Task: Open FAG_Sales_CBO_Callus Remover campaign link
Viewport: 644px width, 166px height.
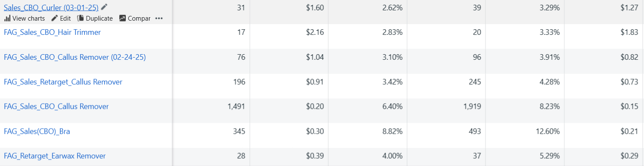Action: click(x=56, y=107)
